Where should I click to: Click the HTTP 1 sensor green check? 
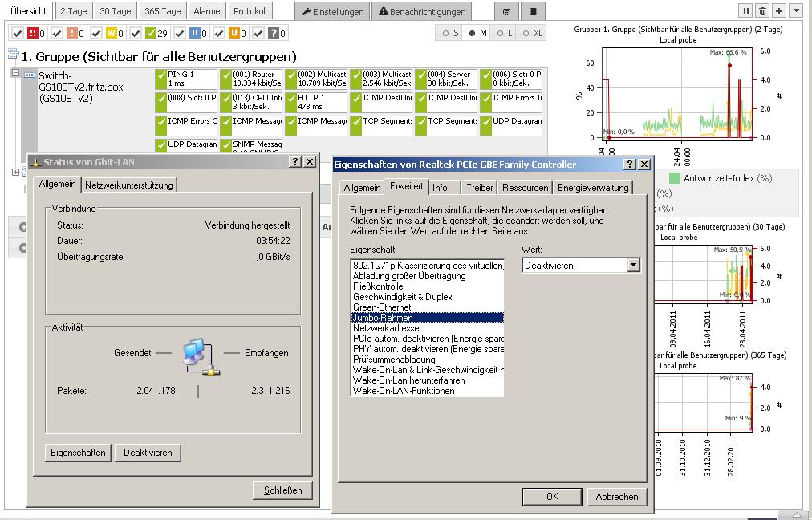tap(290, 102)
